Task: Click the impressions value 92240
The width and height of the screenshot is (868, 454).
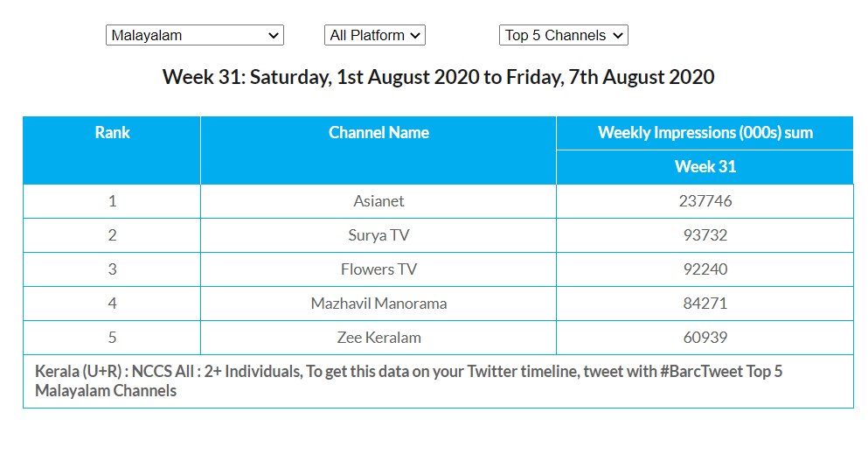Action: (705, 269)
